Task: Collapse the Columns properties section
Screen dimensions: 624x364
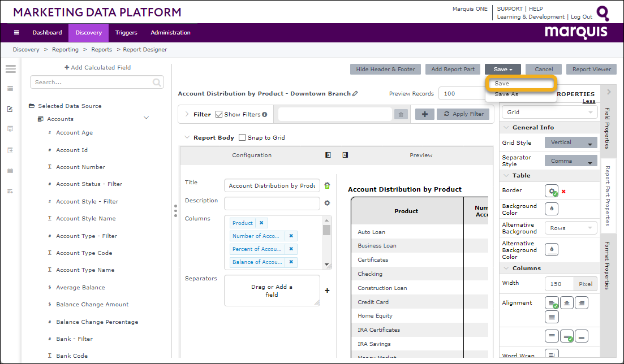Action: (x=506, y=268)
